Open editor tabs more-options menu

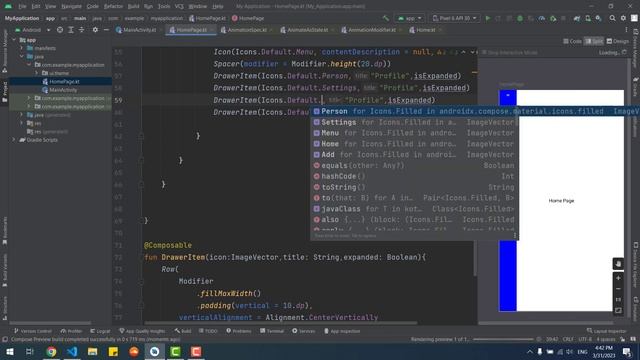[626, 30]
